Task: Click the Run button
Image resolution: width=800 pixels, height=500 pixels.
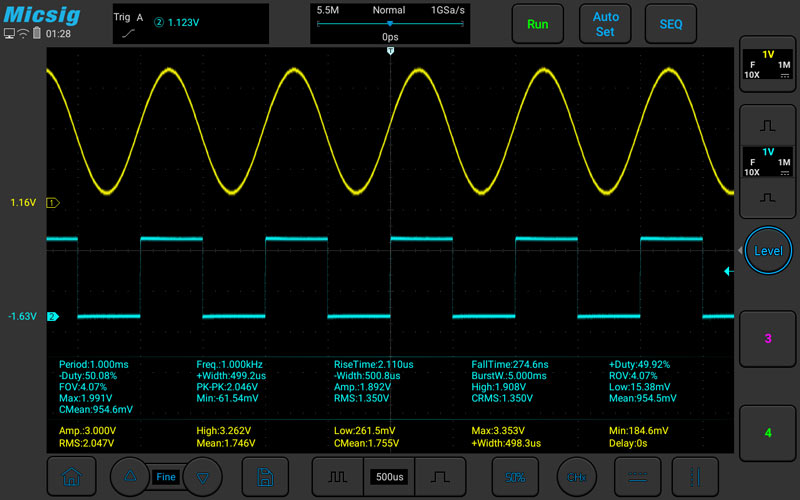Action: [x=538, y=24]
